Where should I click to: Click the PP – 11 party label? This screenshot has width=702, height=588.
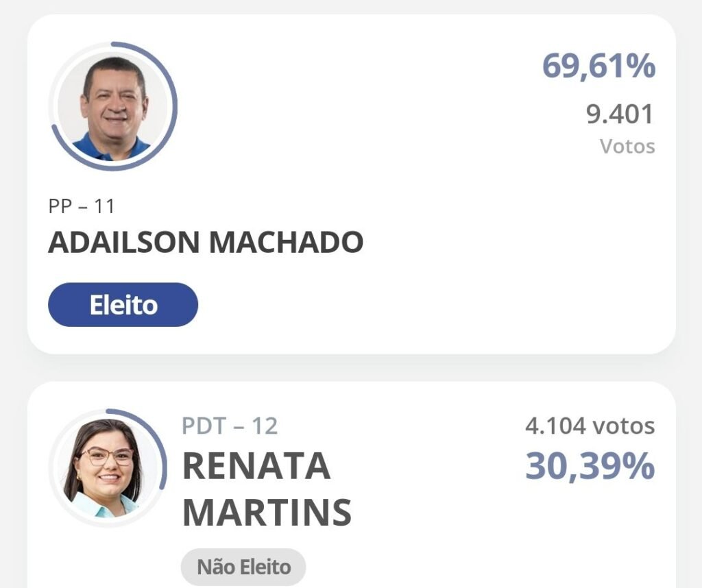coord(82,206)
